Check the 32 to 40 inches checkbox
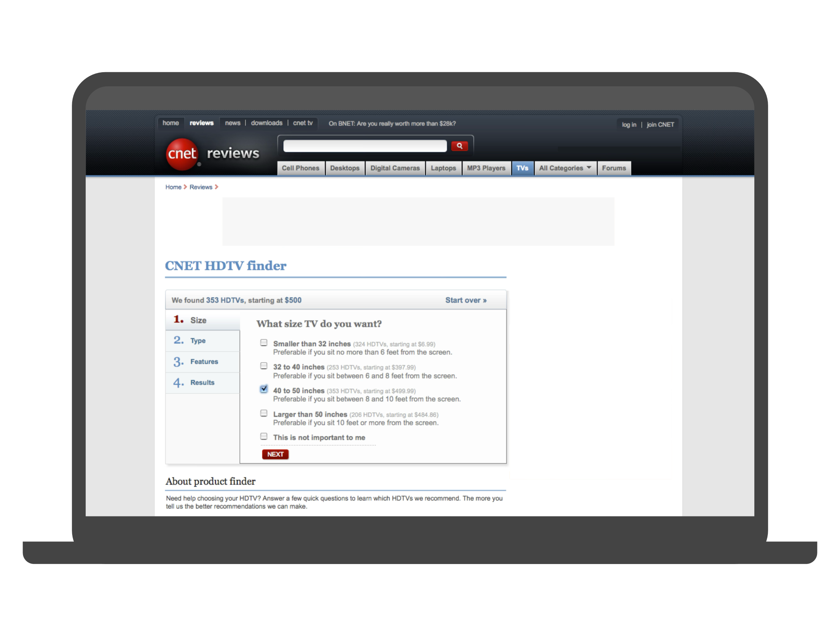The height and width of the screenshot is (630, 840). pos(263,366)
